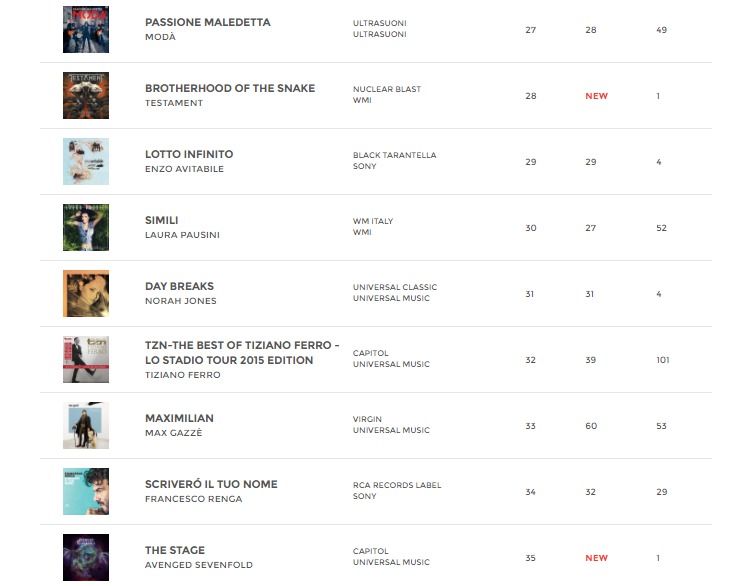Click the Brotherhood of the Snake title
This screenshot has height=586, width=743.
click(x=230, y=88)
